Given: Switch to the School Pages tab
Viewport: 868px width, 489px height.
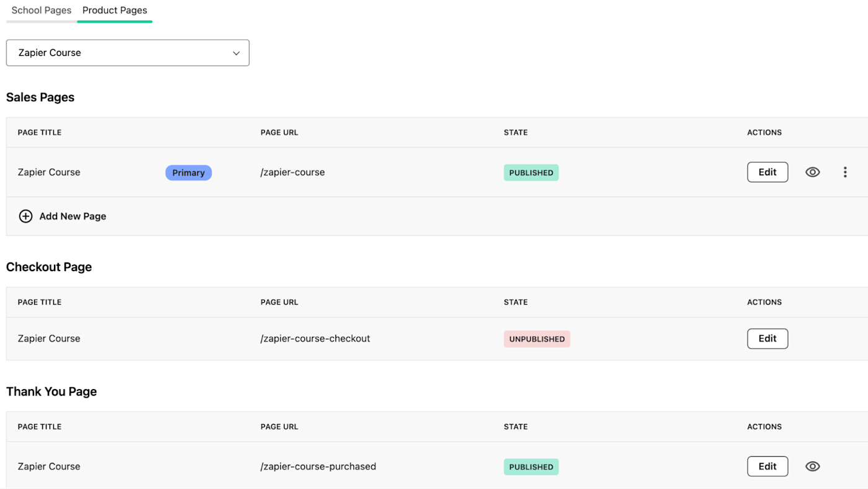Looking at the screenshot, I should pyautogui.click(x=42, y=11).
